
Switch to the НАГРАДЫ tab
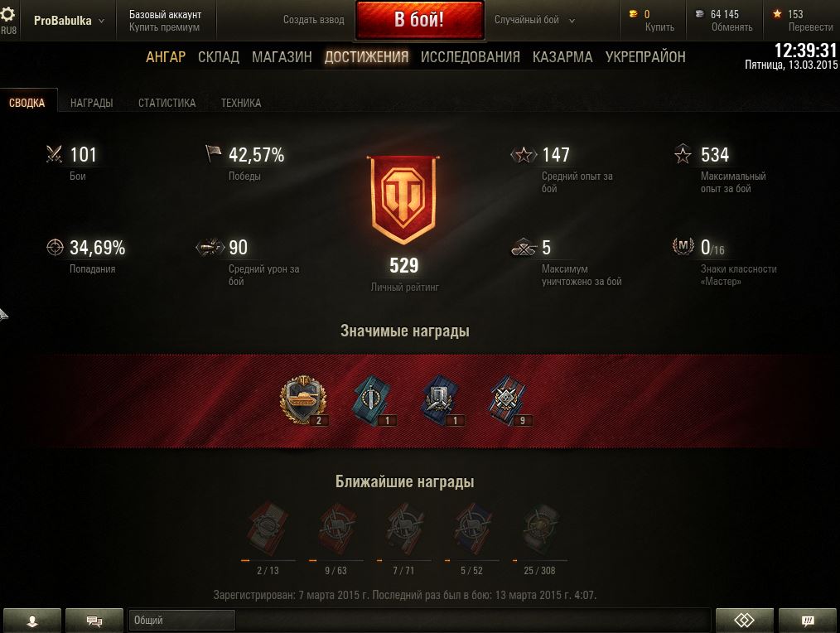[x=92, y=103]
